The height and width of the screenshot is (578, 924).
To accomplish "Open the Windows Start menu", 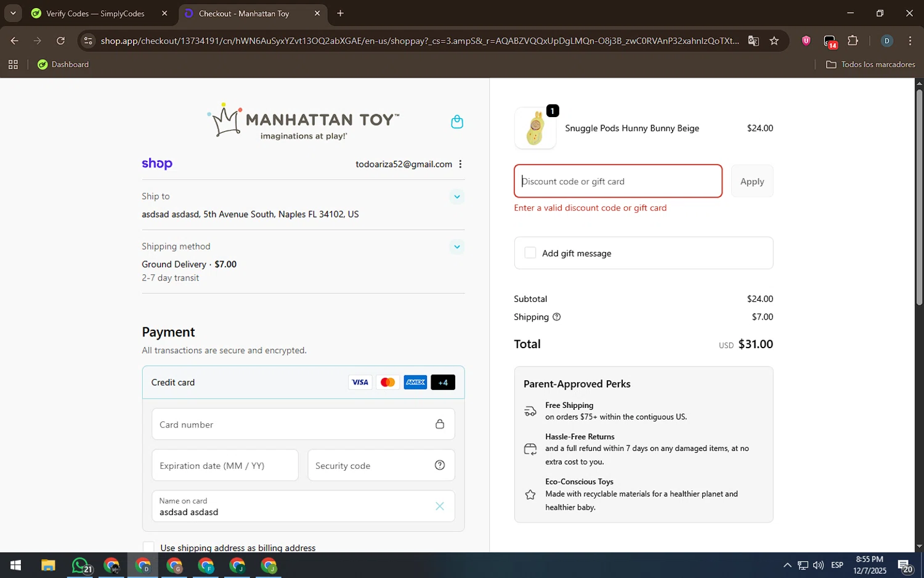I will pyautogui.click(x=15, y=565).
